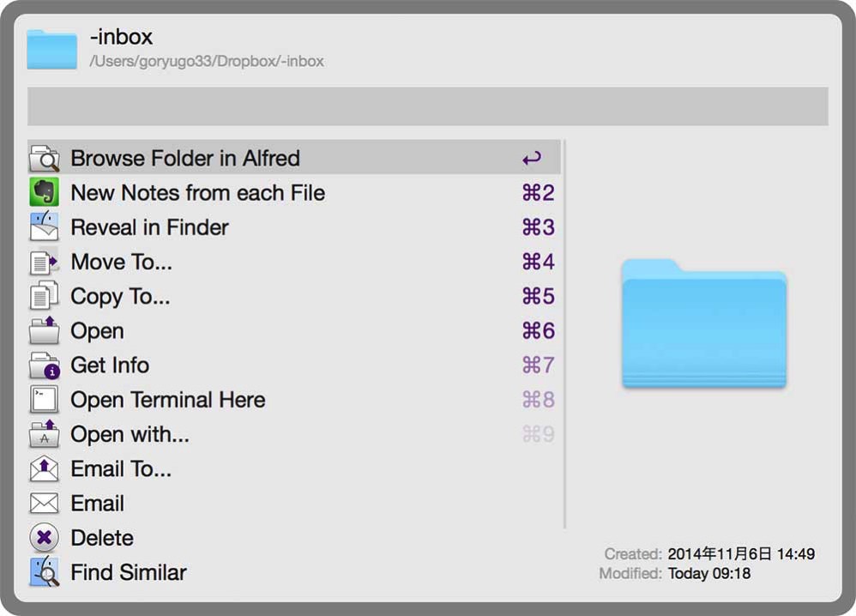
Task: Choose New Notes from each File
Action: pos(197,193)
